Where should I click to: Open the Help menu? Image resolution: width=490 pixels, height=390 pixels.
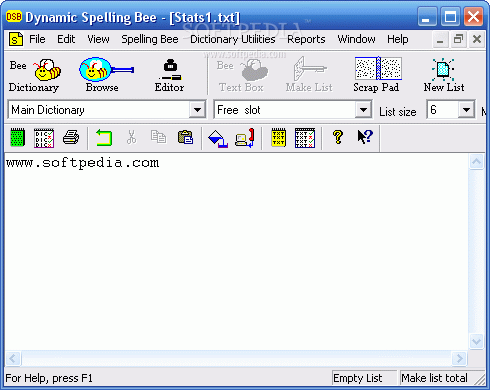397,39
